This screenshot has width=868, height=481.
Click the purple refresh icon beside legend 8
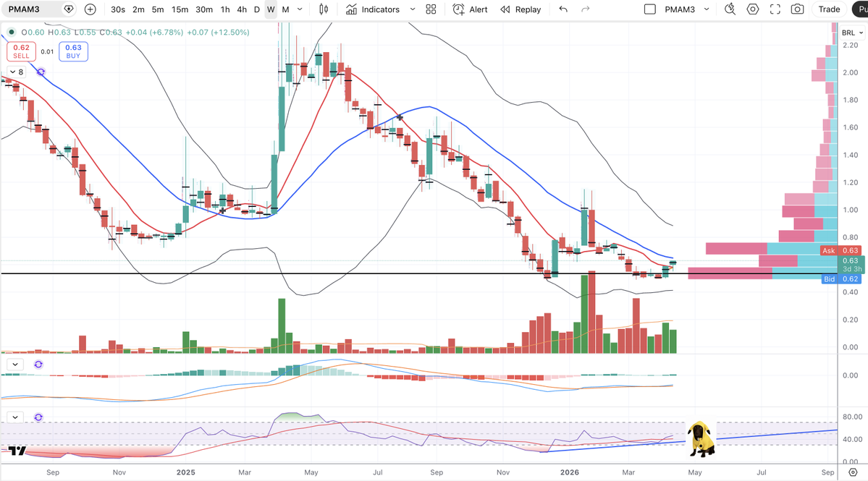coord(41,72)
